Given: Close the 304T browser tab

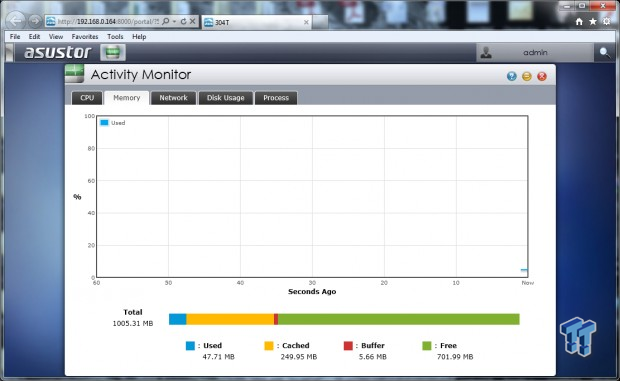Looking at the screenshot, I should [x=306, y=23].
